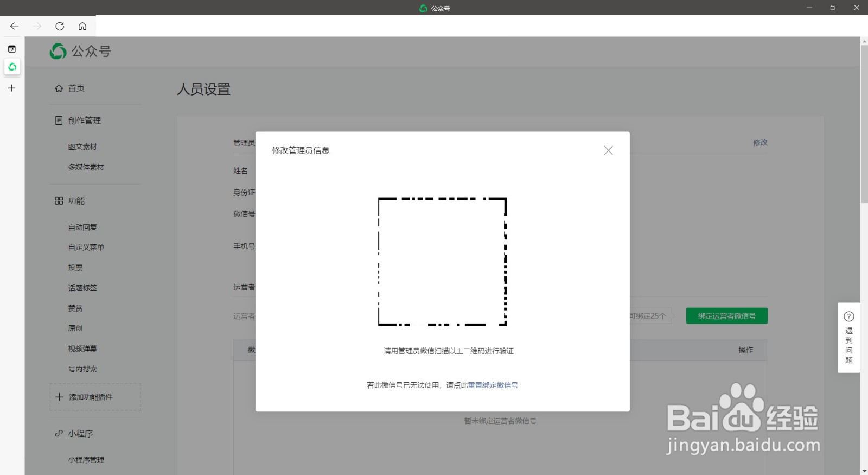Image resolution: width=868 pixels, height=475 pixels.
Task: Click the vertical scrollbar thumb
Action: pyautogui.click(x=864, y=124)
